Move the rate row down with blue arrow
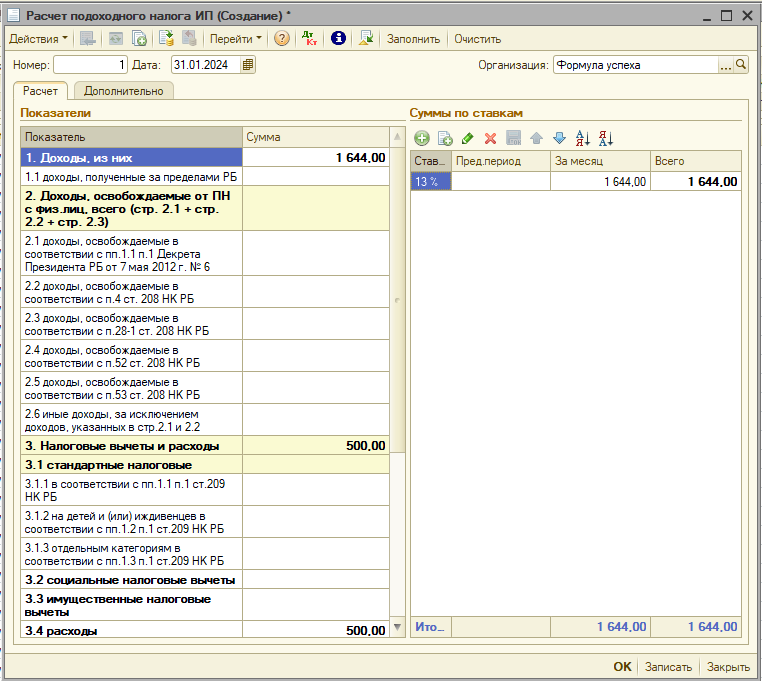Viewport: 762px width, 681px height. pos(559,138)
